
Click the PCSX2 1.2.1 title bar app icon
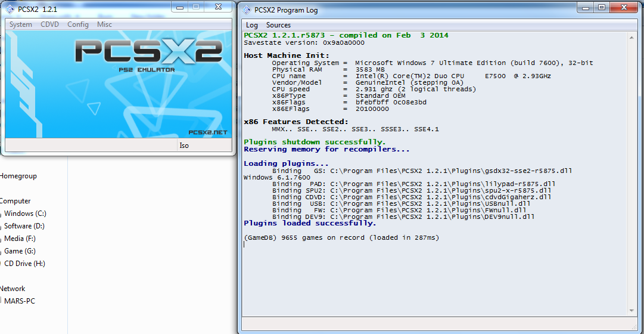[x=10, y=10]
